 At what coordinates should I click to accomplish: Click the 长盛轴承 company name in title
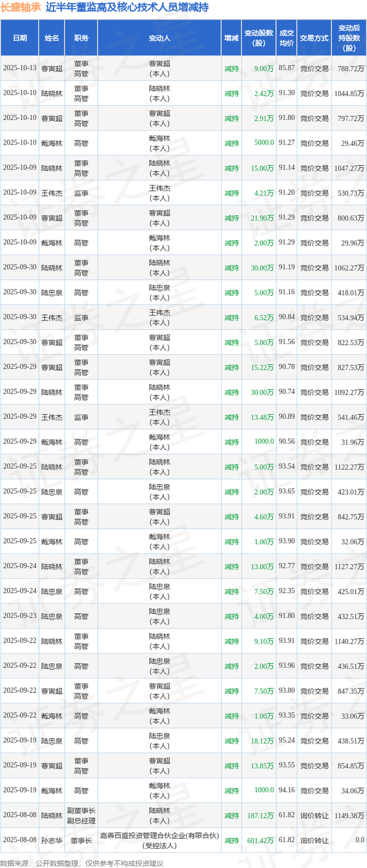point(20,7)
